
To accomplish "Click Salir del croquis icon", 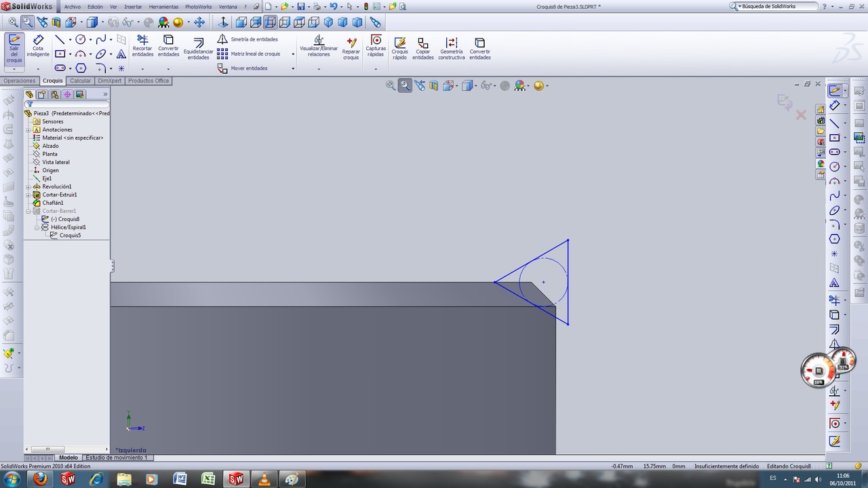I will (14, 49).
